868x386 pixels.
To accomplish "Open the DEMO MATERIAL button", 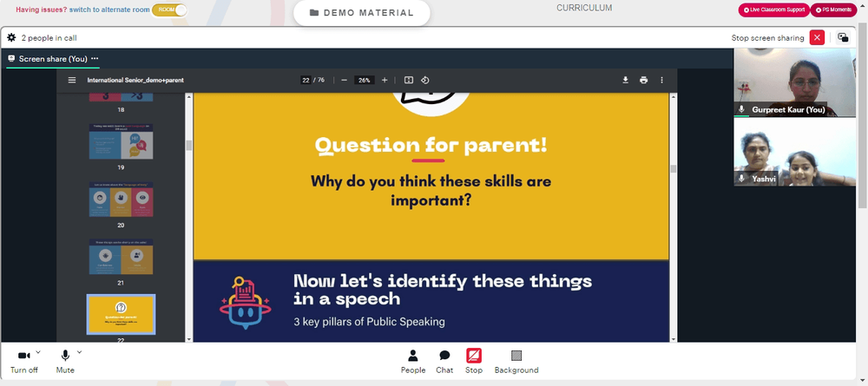I will click(x=361, y=13).
